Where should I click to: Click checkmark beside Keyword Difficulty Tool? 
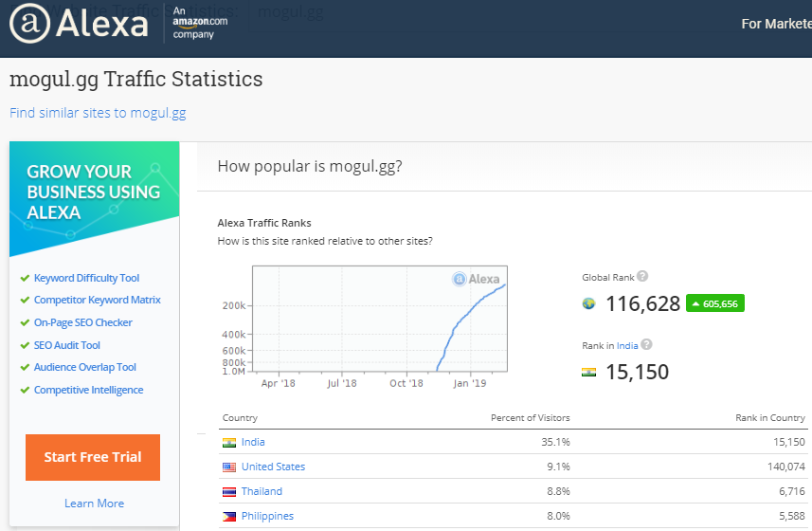point(25,278)
